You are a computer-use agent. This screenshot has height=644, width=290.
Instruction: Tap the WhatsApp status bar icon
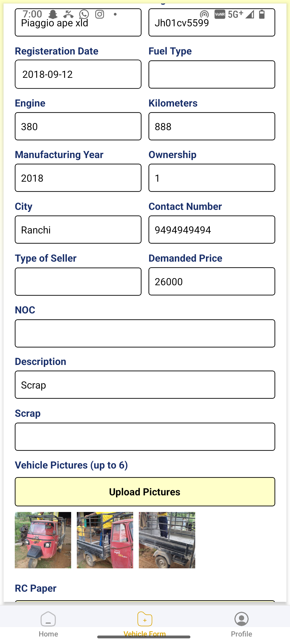[84, 14]
